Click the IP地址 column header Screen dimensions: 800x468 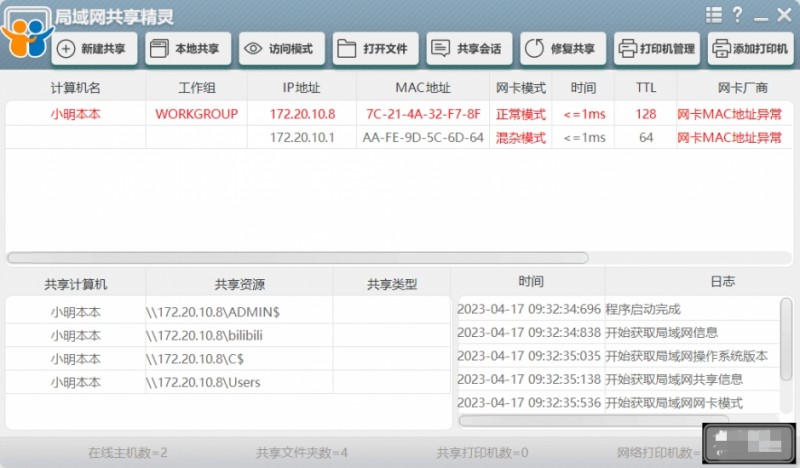(x=302, y=88)
